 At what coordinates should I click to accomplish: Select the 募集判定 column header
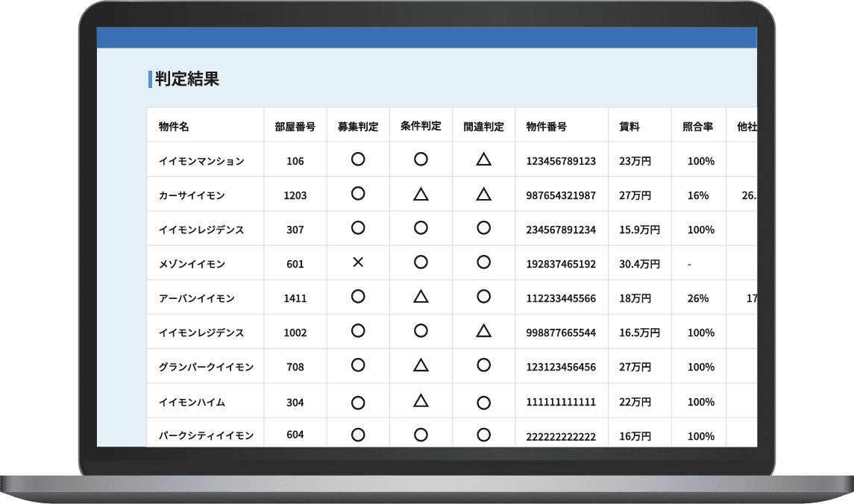(358, 127)
